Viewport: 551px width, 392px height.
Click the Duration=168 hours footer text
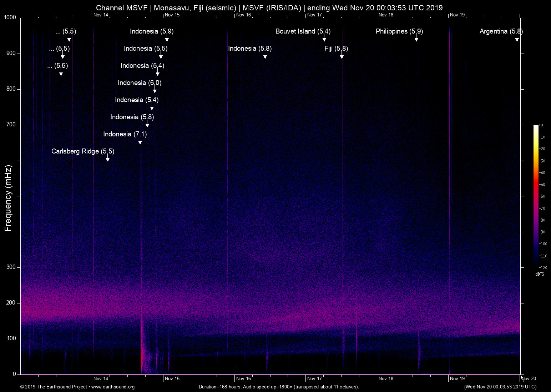279,387
